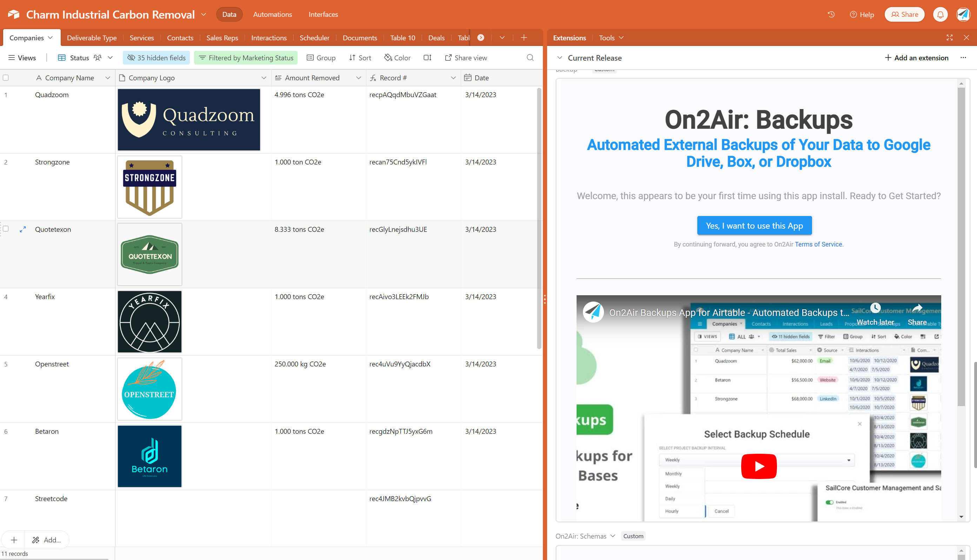Select all records with the header checkbox

(x=6, y=78)
